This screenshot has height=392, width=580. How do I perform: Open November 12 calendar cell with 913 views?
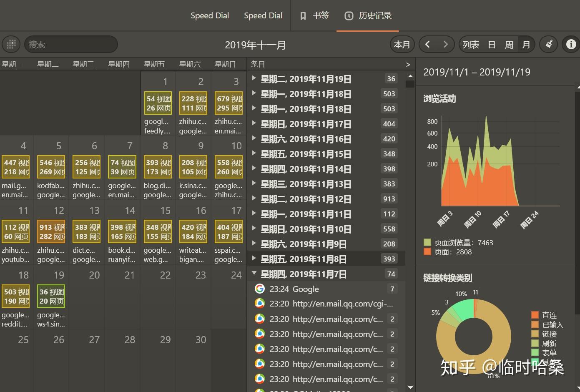[x=51, y=232]
